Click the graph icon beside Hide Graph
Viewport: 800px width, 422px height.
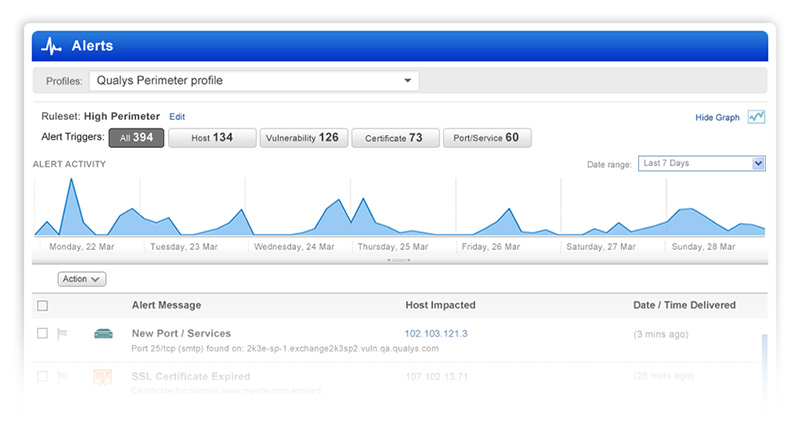tap(756, 117)
